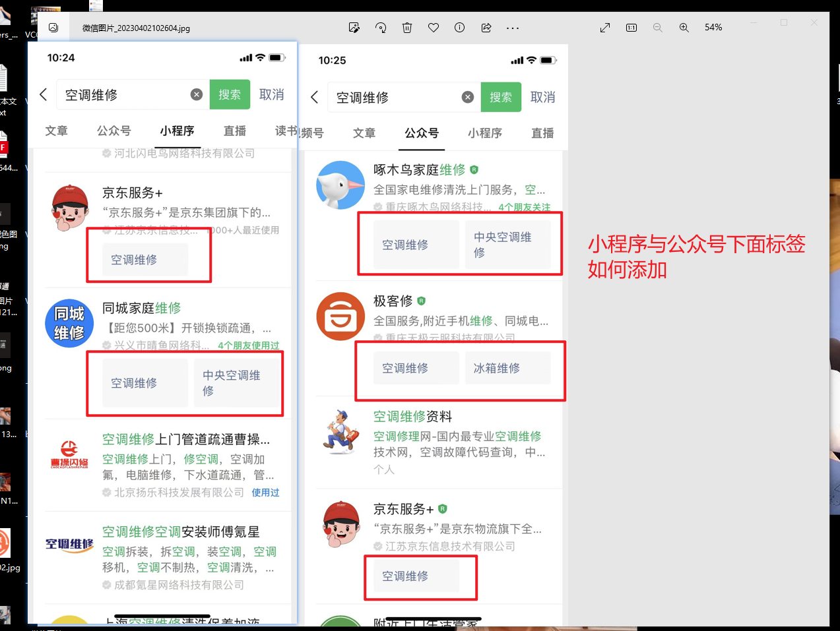Open the 空调维修上门管道疏通曹操 result
Image resolution: width=840 pixels, height=631 pixels.
186,439
